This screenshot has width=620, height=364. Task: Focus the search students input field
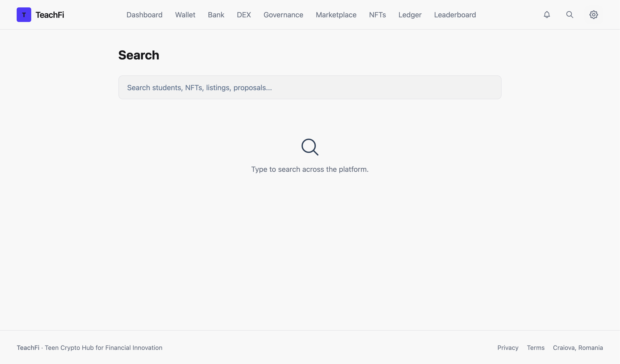310,87
